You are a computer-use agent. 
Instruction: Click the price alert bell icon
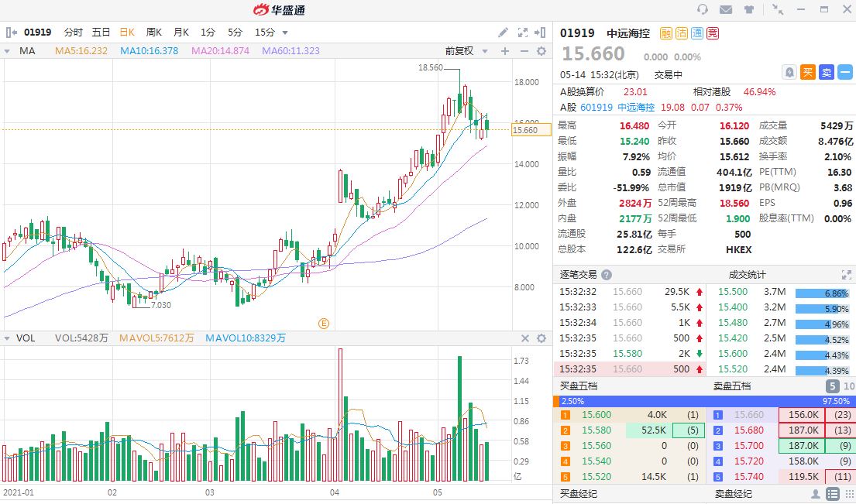(x=789, y=72)
